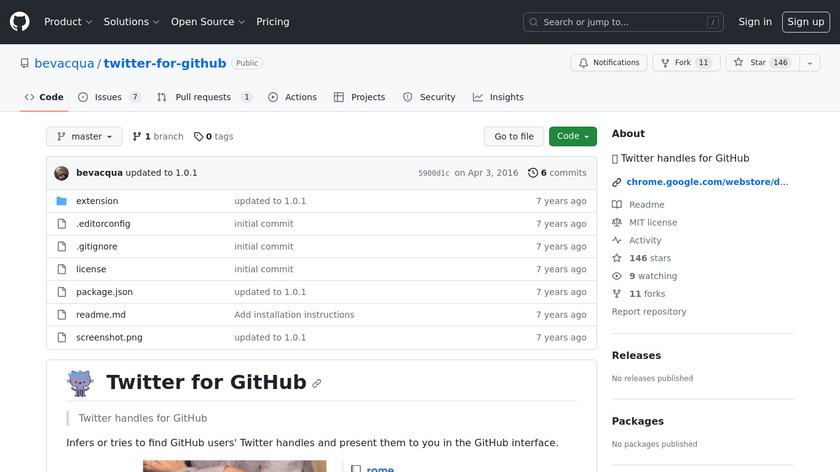The height and width of the screenshot is (472, 840).
Task: Open the Product menu dropdown
Action: (x=68, y=22)
